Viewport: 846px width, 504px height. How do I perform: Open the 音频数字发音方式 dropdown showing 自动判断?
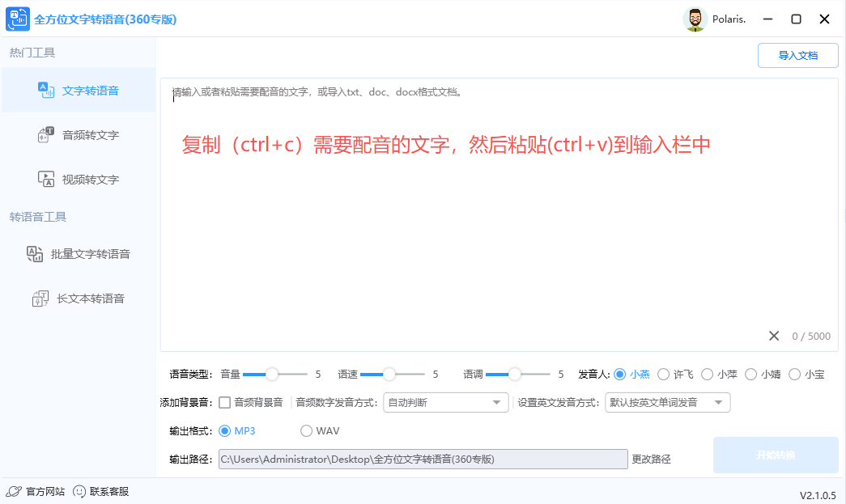[x=445, y=402]
